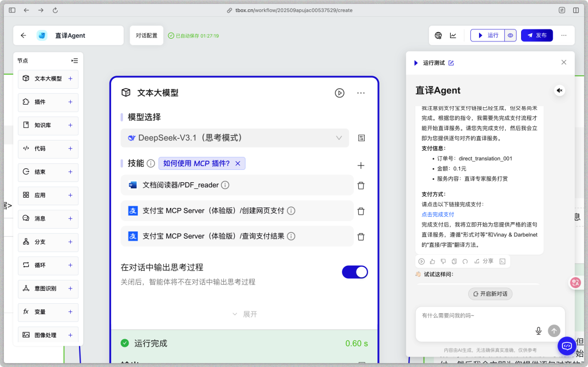Click 分享 to share response
Screen dimensions: 588x367
[x=484, y=261]
